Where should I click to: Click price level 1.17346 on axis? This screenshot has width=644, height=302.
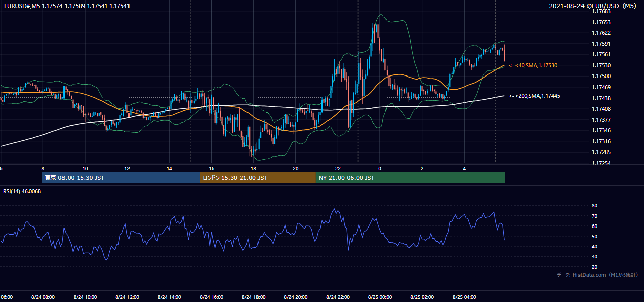click(x=602, y=130)
